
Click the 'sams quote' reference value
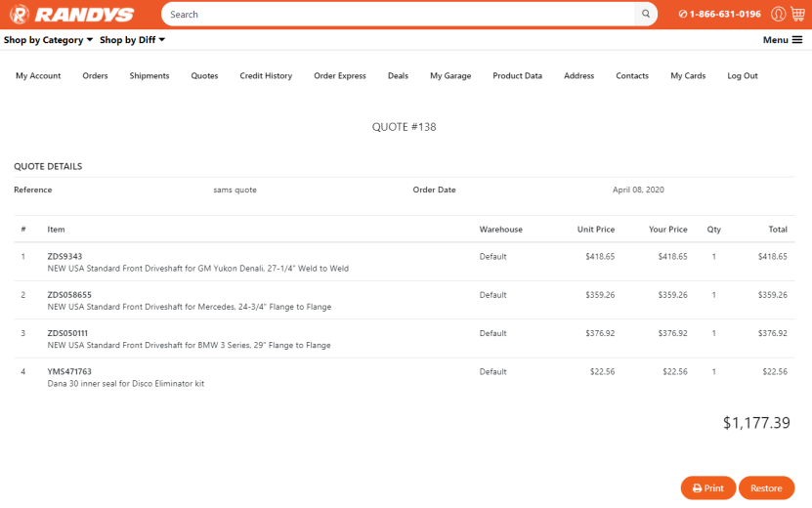(235, 190)
